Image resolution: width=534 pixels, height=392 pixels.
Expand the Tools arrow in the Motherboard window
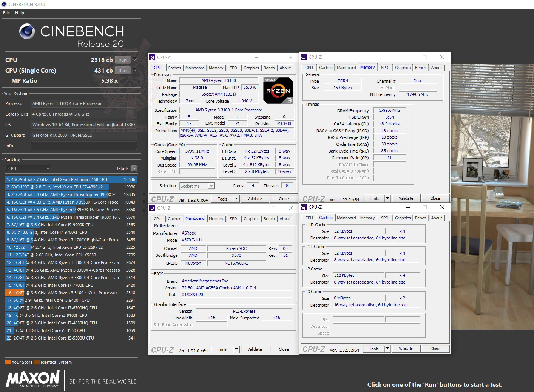[236, 349]
